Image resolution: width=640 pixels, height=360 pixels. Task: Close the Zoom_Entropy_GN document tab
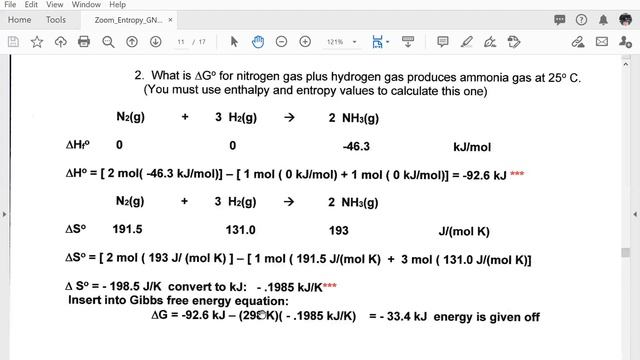pyautogui.click(x=170, y=20)
